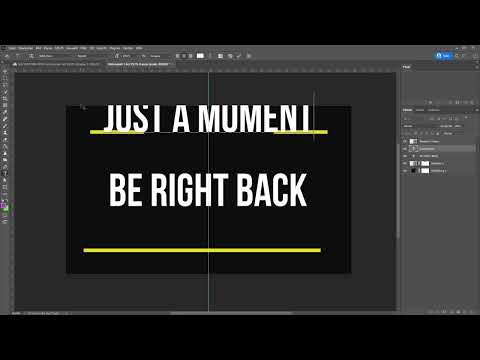Viewport: 480px width, 360px height.
Task: Open layer blend mode dropdown
Action: (x=419, y=126)
